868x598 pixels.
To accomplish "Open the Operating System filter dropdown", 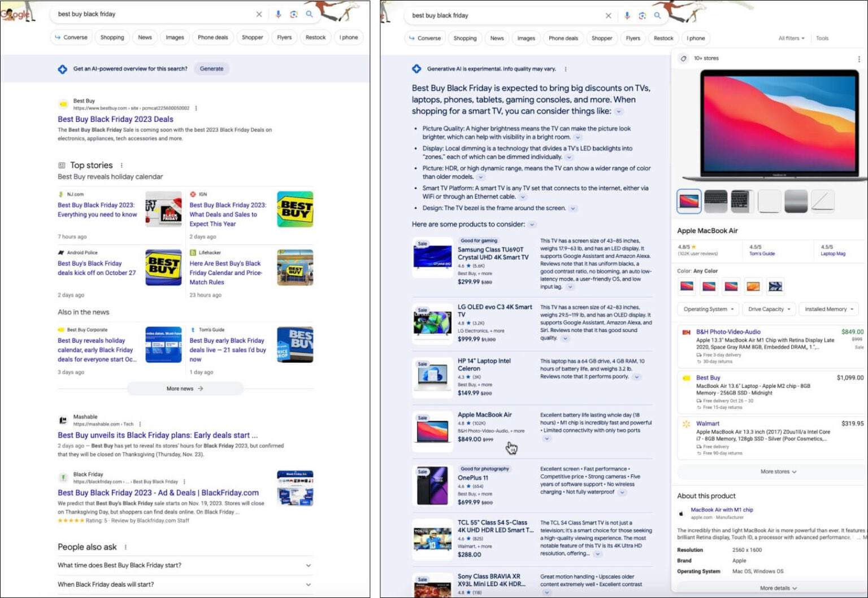I will [x=708, y=309].
